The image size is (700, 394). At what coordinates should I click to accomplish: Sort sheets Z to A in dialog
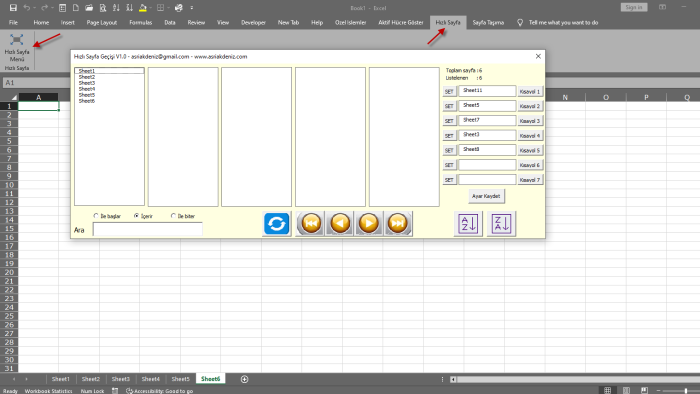(501, 224)
